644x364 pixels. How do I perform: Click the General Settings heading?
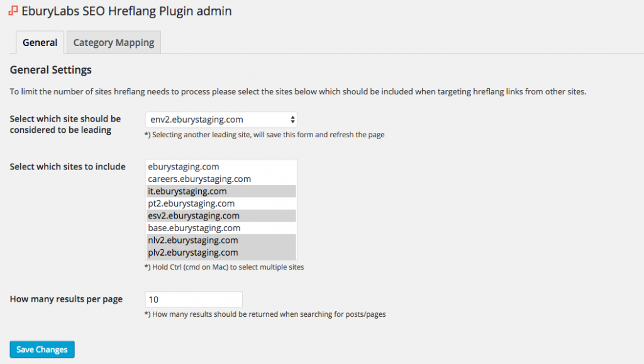(51, 70)
